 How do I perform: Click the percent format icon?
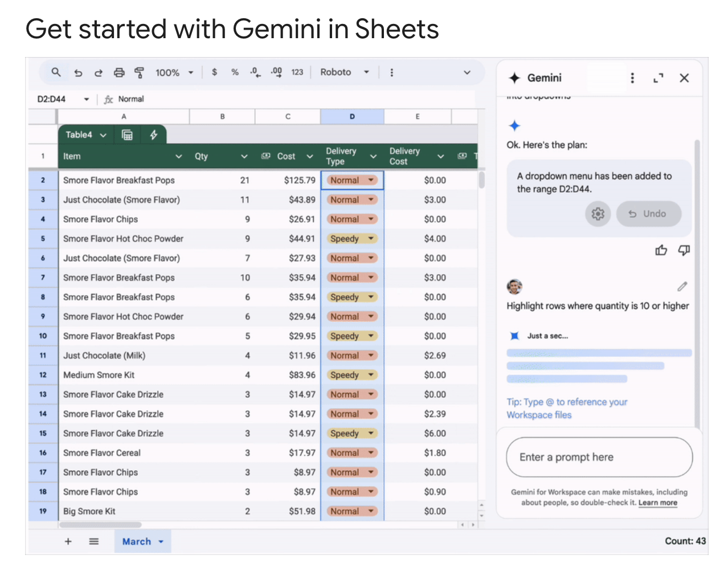click(x=235, y=72)
